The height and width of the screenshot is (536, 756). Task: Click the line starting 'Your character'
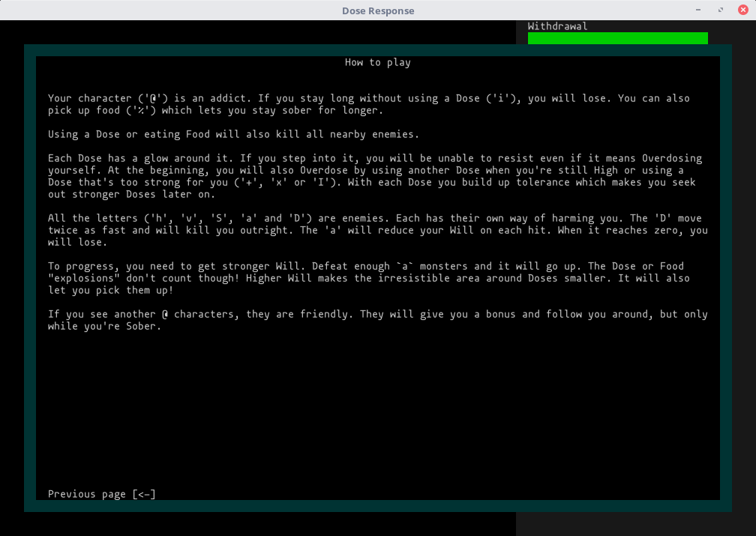369,98
